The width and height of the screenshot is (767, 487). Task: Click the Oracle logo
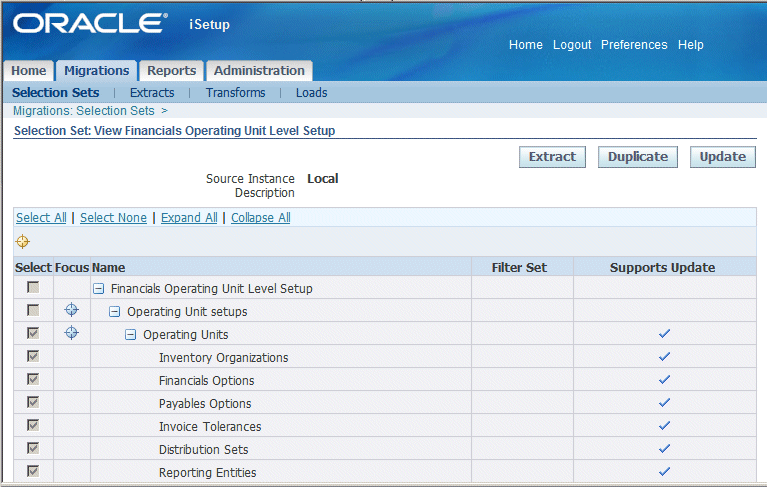click(90, 23)
